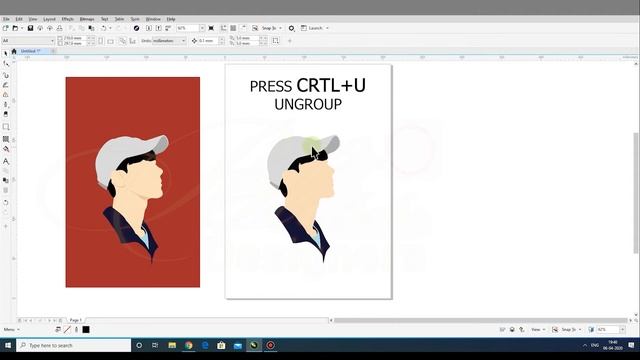The height and width of the screenshot is (360, 640).
Task: Click the red background illustration on the left
Action: click(133, 182)
